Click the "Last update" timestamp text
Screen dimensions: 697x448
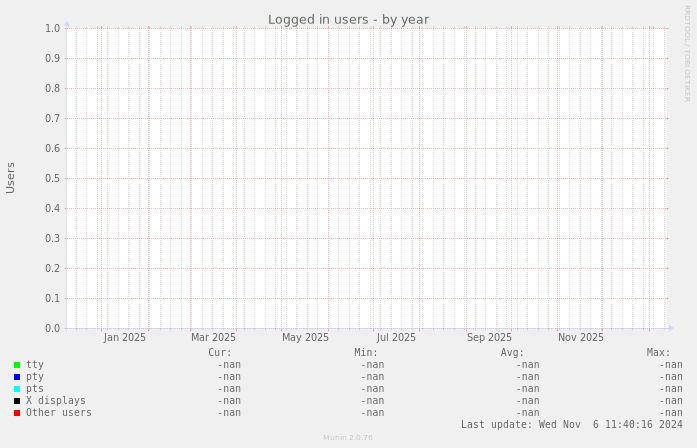(x=572, y=425)
